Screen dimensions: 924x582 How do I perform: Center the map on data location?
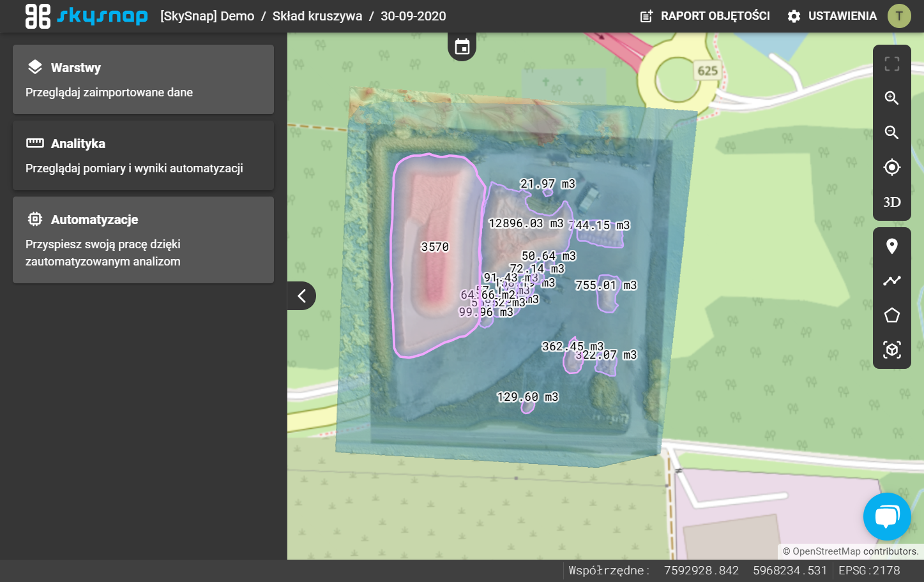tap(892, 167)
